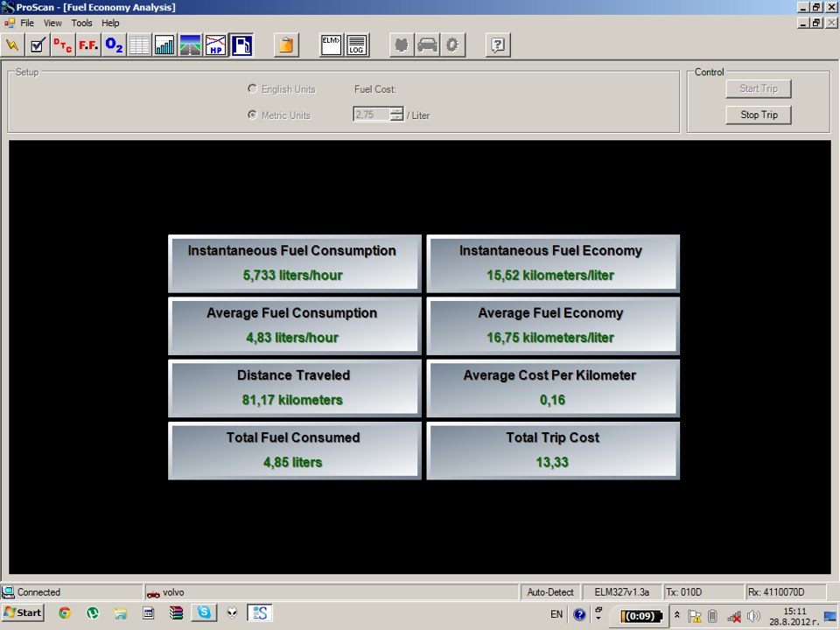Open the O2 oxygen sensor tool

pyautogui.click(x=114, y=45)
